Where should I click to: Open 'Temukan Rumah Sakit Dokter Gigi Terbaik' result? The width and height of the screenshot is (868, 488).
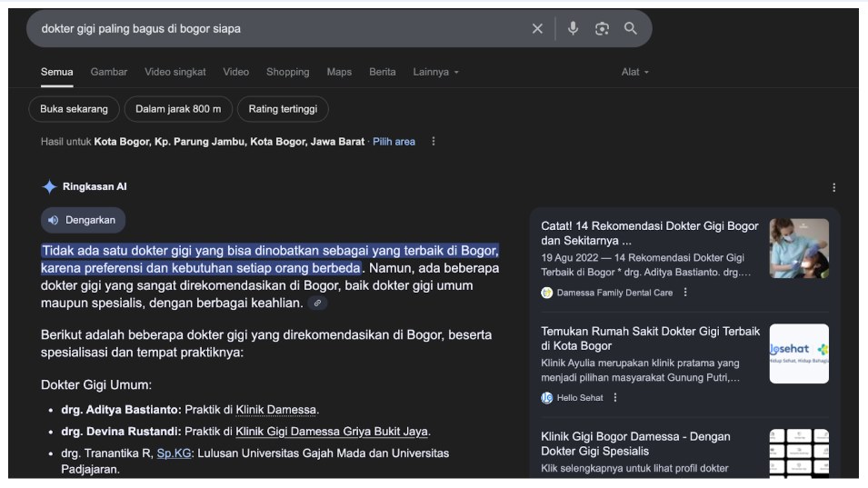click(x=651, y=339)
